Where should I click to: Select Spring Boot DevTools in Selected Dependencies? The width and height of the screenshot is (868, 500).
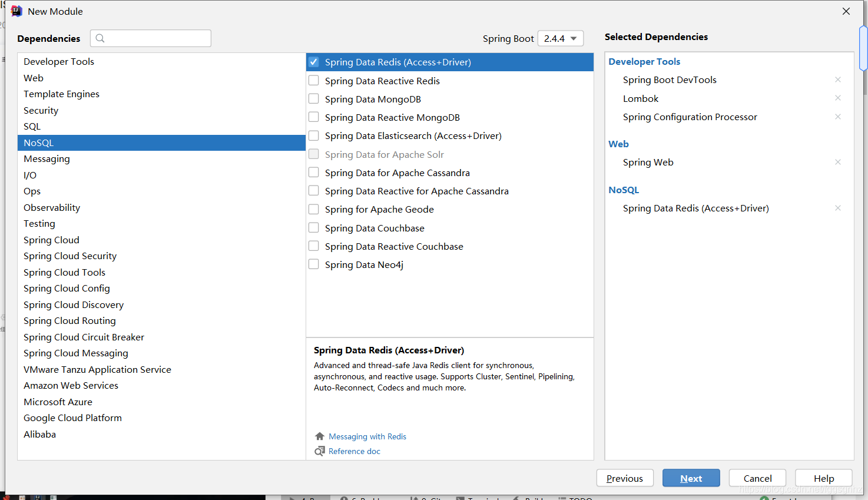[670, 80]
